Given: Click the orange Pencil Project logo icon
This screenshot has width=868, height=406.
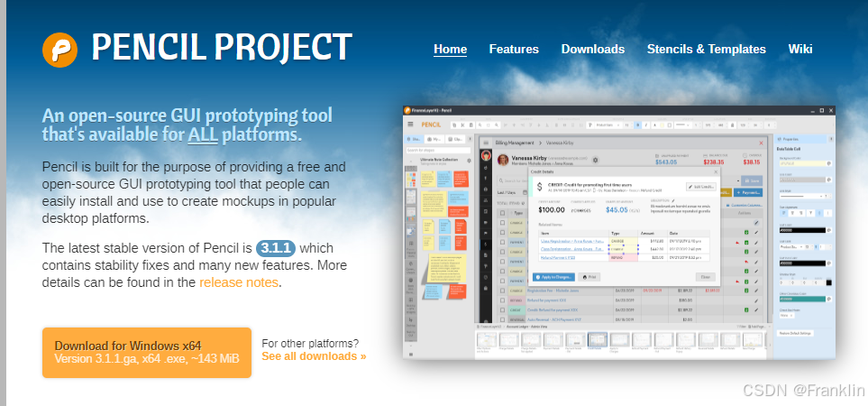Looking at the screenshot, I should pos(59,50).
